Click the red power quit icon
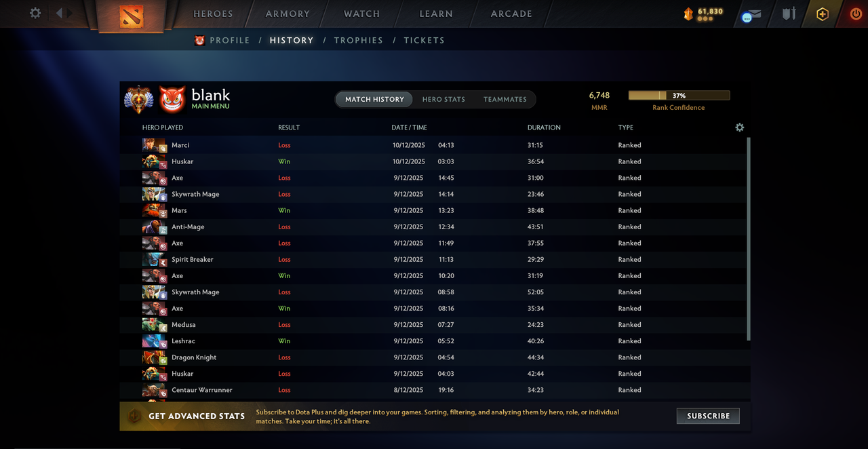 856,14
